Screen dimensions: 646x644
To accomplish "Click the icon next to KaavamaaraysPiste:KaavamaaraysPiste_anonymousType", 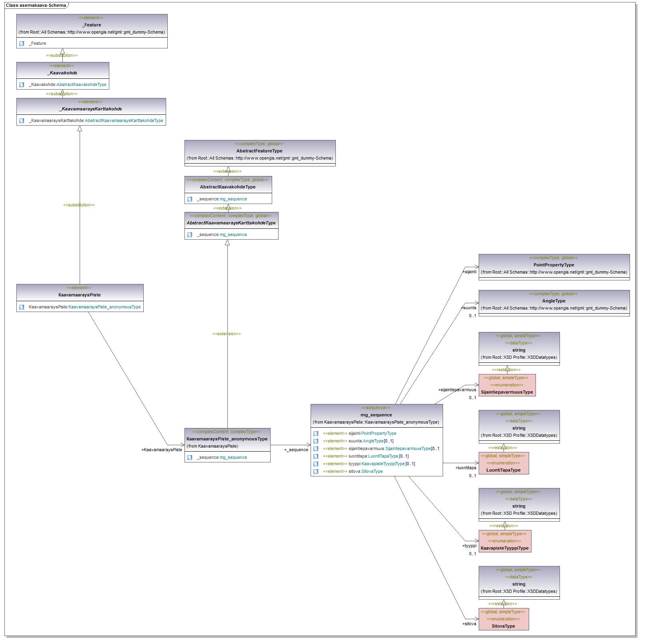I will 22,307.
